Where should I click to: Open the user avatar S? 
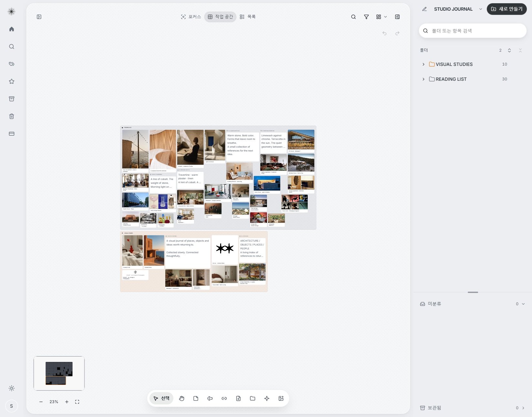(12, 406)
